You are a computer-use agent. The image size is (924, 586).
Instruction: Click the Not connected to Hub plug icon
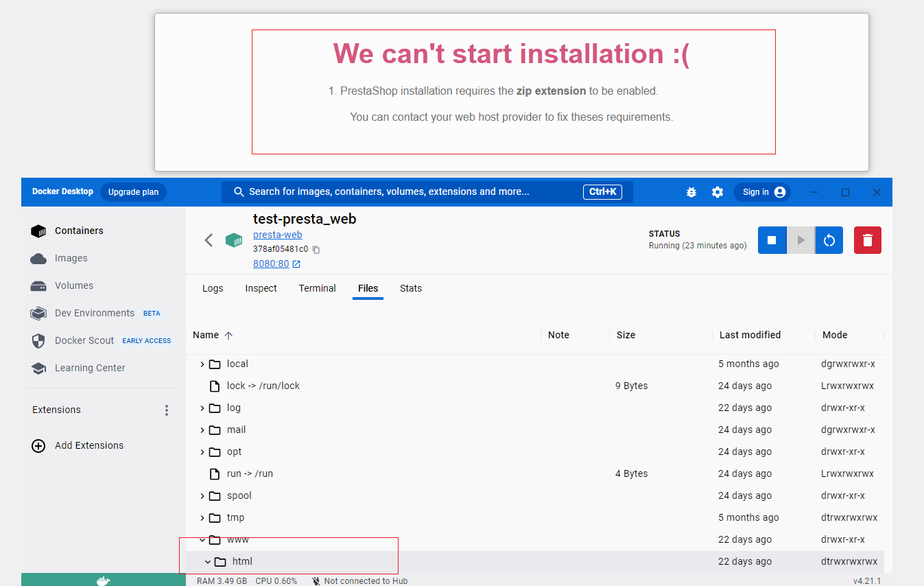click(316, 581)
